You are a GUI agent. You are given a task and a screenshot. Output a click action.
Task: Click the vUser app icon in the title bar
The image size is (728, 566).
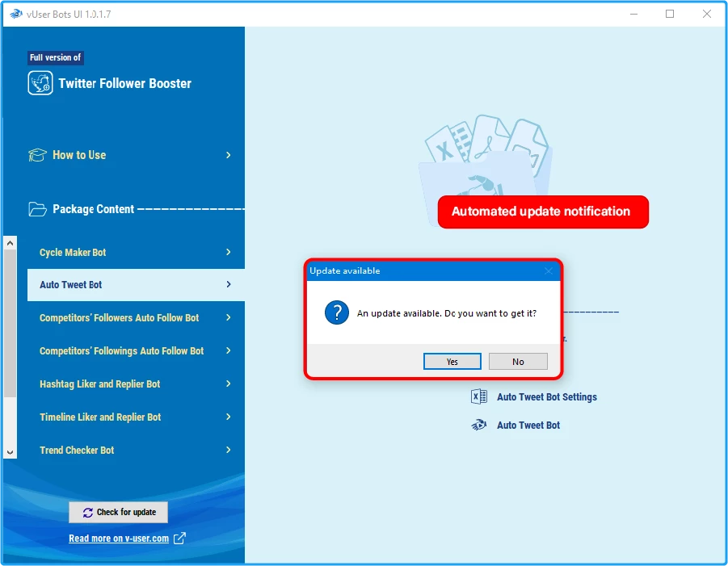[16, 14]
